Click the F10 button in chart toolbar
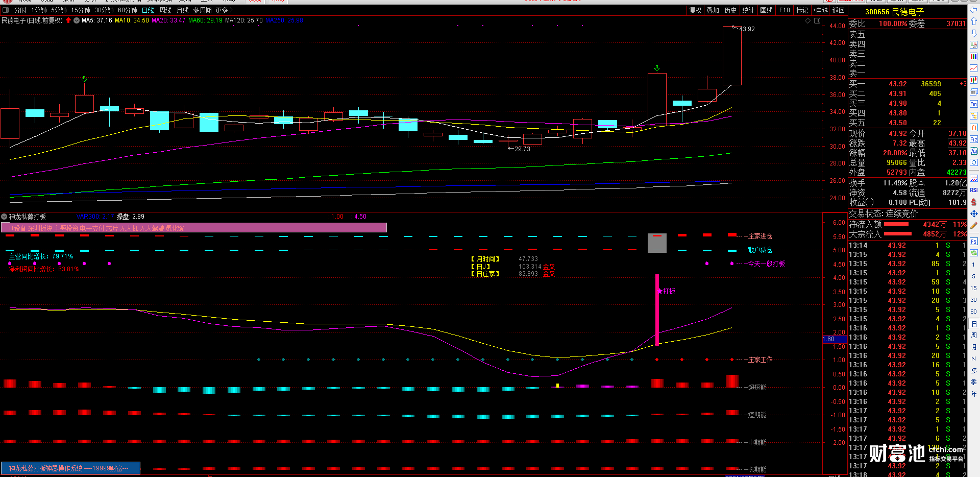This screenshot has height=477, width=980. (x=785, y=10)
